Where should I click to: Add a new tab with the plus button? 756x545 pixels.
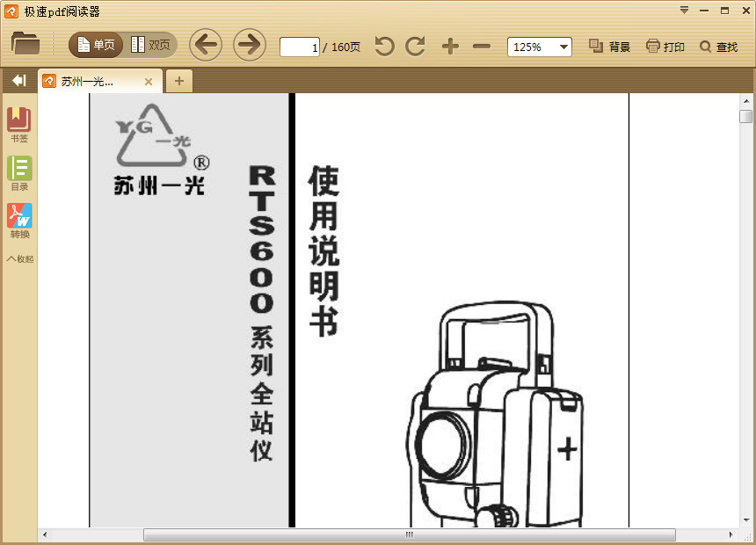coord(179,81)
